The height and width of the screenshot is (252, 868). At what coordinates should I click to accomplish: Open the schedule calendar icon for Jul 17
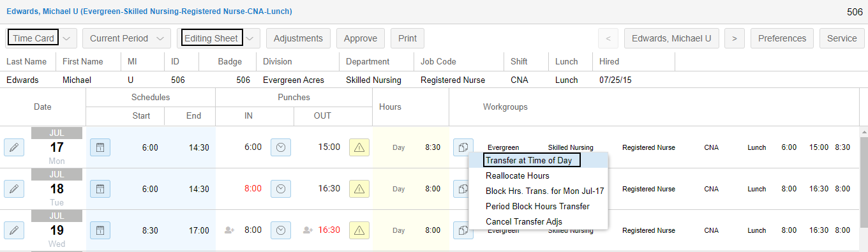coord(100,147)
